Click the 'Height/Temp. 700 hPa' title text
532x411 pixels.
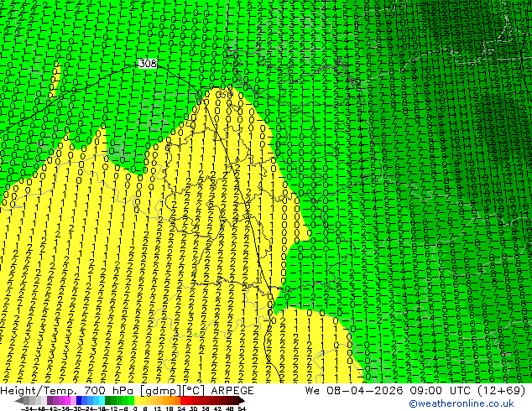[x=68, y=391]
